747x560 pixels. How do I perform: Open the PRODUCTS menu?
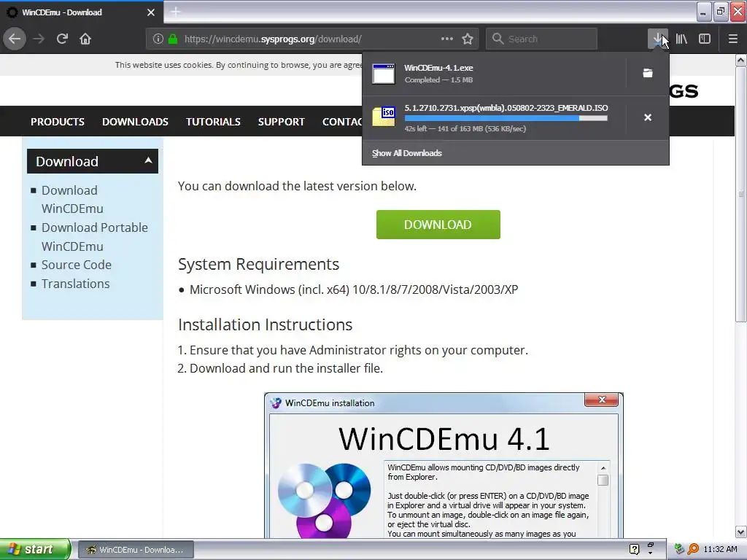(x=58, y=122)
